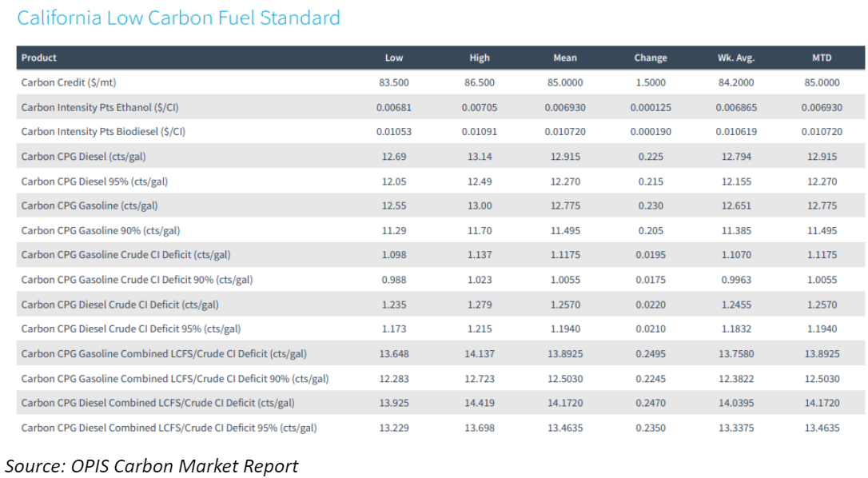Select Carbon Credit low value 83.500
This screenshot has width=868, height=478.
click(393, 82)
